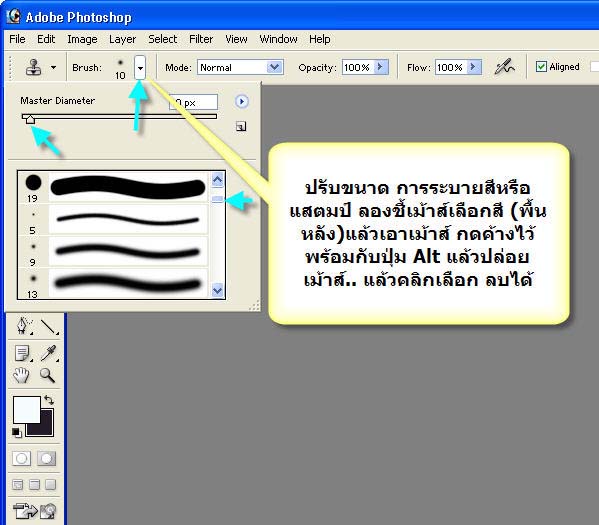This screenshot has height=525, width=599.
Task: Click the brush list scroll up arrow
Action: (217, 180)
